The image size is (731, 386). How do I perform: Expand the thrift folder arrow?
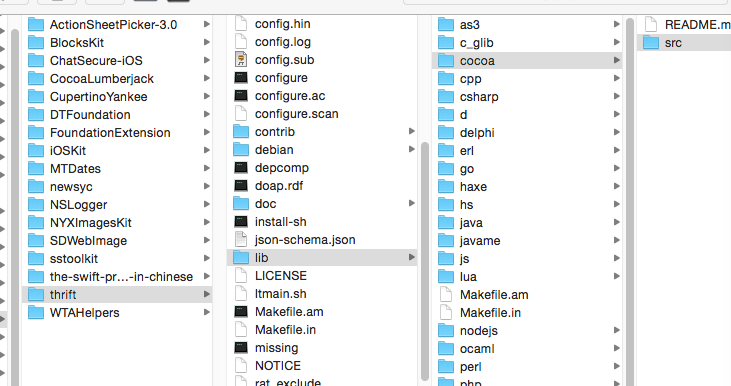tap(207, 294)
